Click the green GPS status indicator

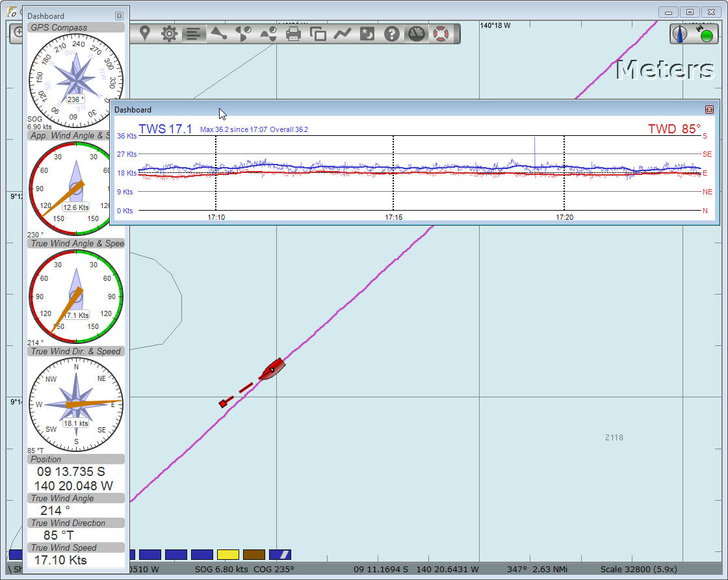[x=706, y=35]
